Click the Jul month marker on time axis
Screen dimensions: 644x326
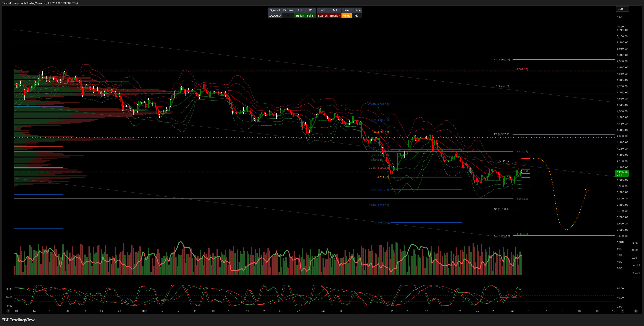512,311
